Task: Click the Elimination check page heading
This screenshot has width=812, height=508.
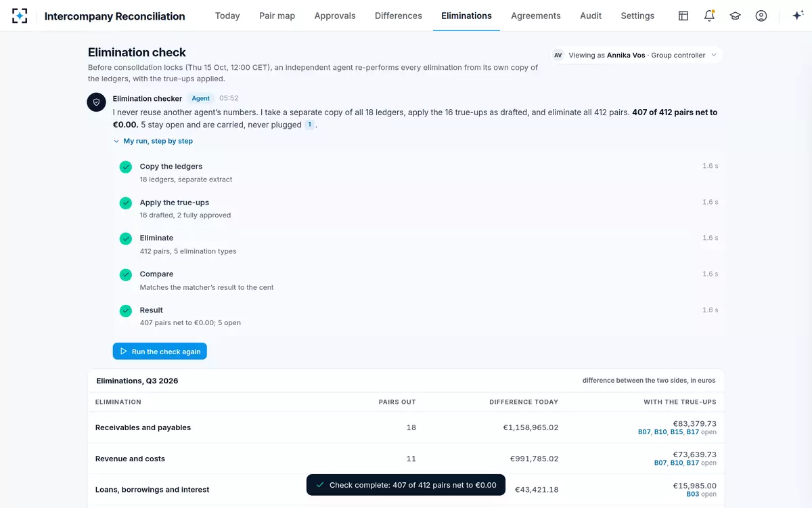Action: coord(137,52)
